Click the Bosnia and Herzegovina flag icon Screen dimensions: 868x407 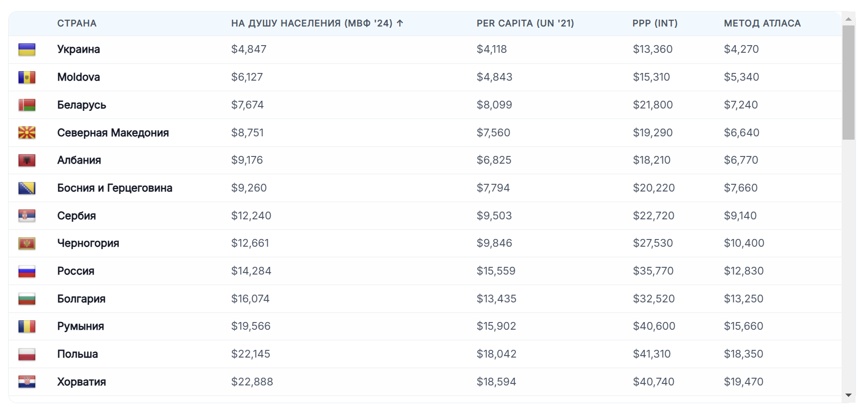tap(27, 188)
